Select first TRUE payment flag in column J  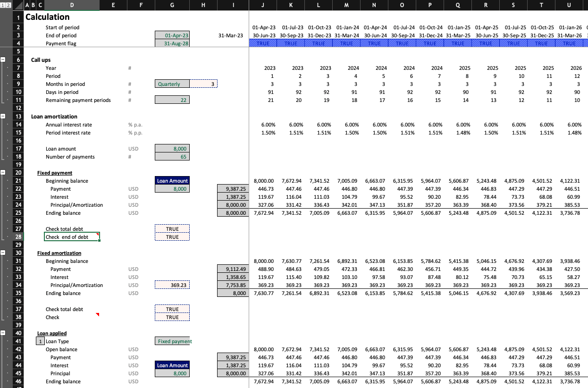point(263,43)
